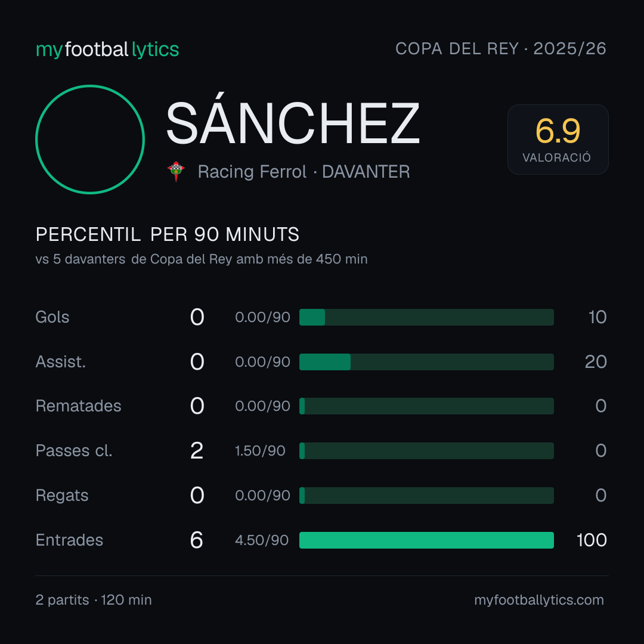Click the Assist. percentile bar
This screenshot has width=644, height=644.
pos(426,362)
